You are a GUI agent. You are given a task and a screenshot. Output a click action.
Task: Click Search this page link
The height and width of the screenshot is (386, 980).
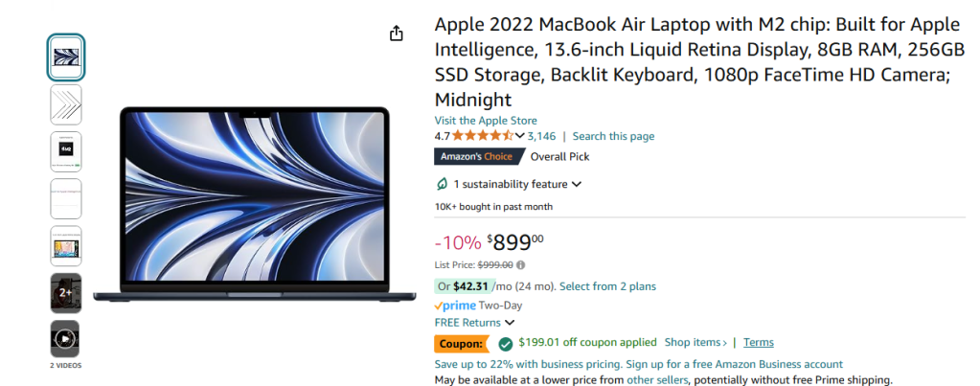click(613, 136)
